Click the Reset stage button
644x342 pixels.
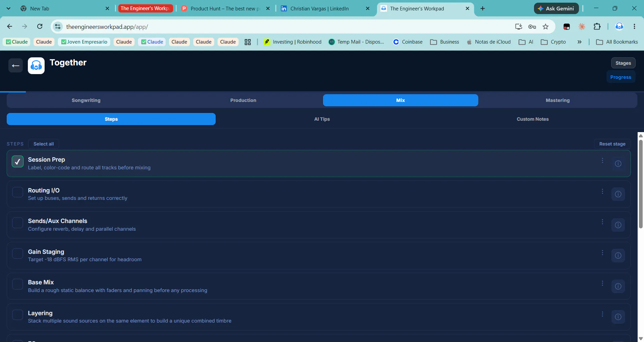tap(612, 144)
